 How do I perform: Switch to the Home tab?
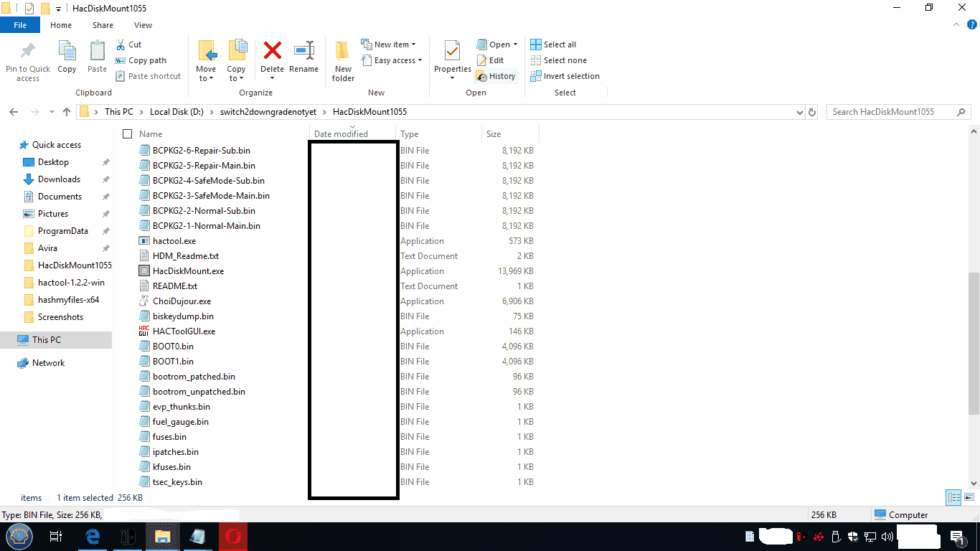coord(61,25)
